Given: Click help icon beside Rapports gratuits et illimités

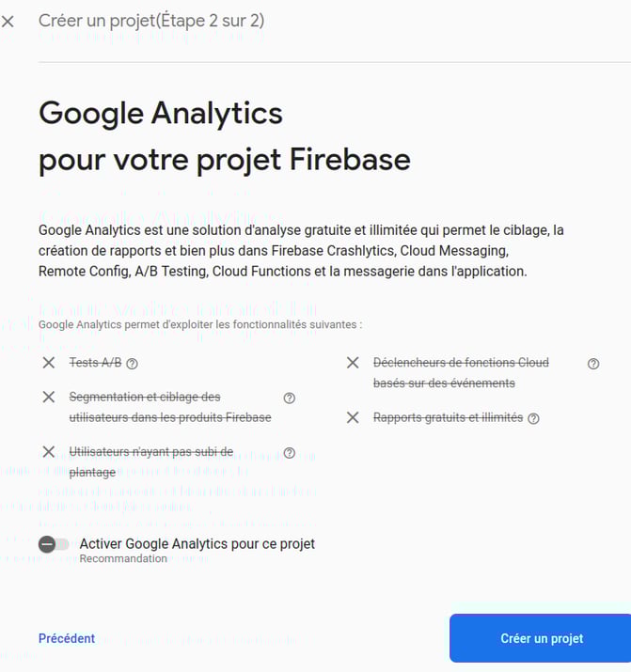Looking at the screenshot, I should 533,419.
